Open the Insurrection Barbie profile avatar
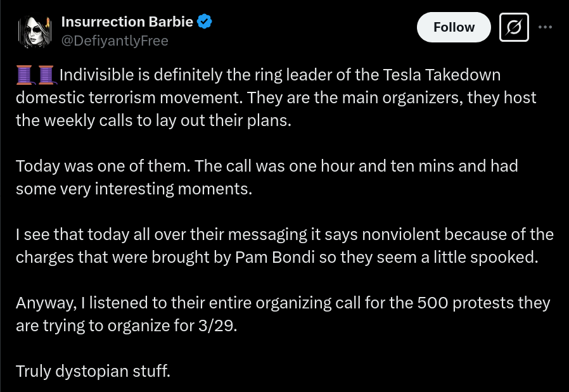Viewport: 569px width, 392px height. click(x=35, y=32)
